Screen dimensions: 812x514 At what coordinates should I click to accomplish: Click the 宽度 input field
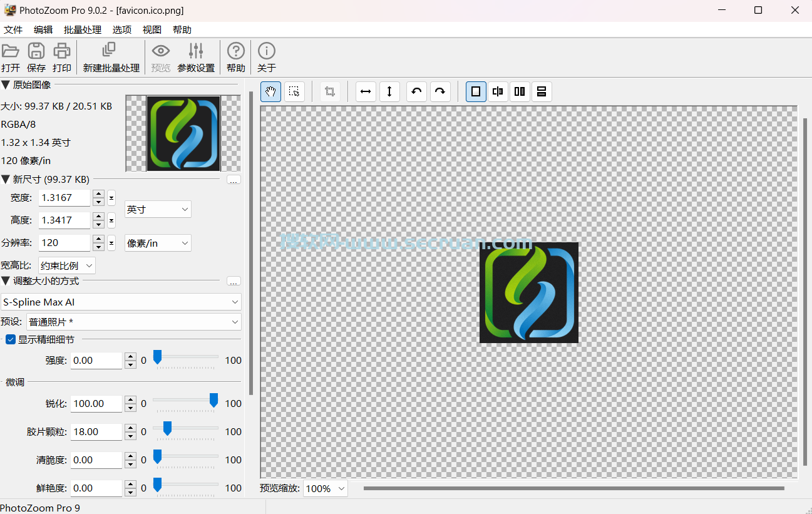click(64, 198)
